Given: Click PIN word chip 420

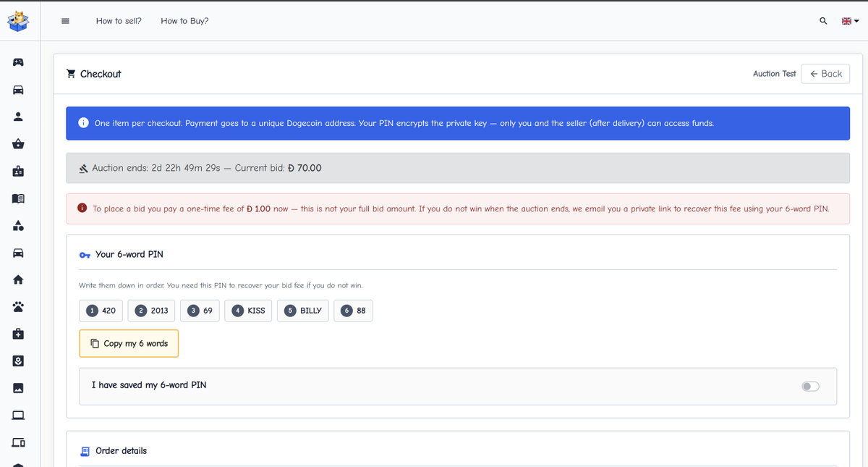Looking at the screenshot, I should point(101,311).
